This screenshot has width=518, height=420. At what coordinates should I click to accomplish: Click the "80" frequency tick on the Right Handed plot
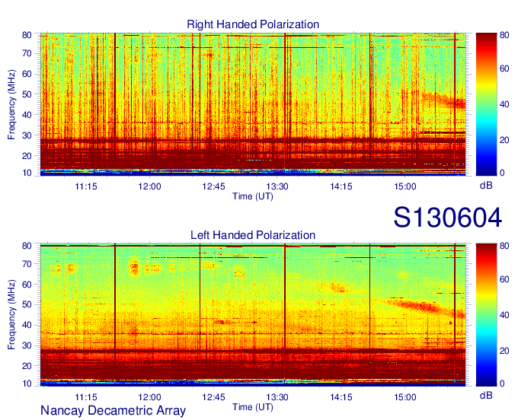27,35
